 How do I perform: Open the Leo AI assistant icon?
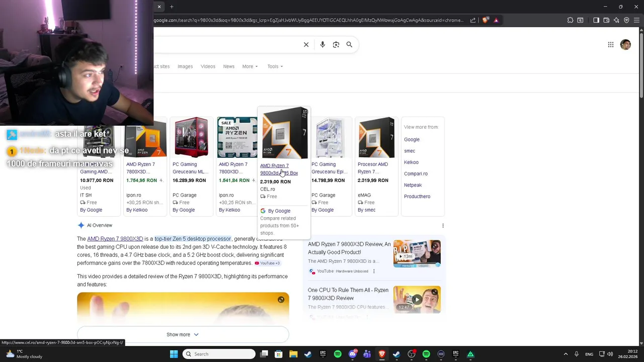616,20
